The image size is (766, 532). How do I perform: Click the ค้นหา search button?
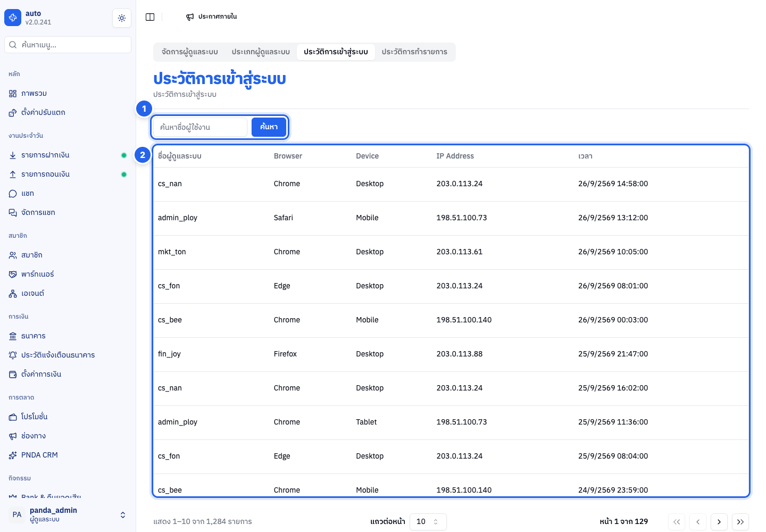coord(269,127)
